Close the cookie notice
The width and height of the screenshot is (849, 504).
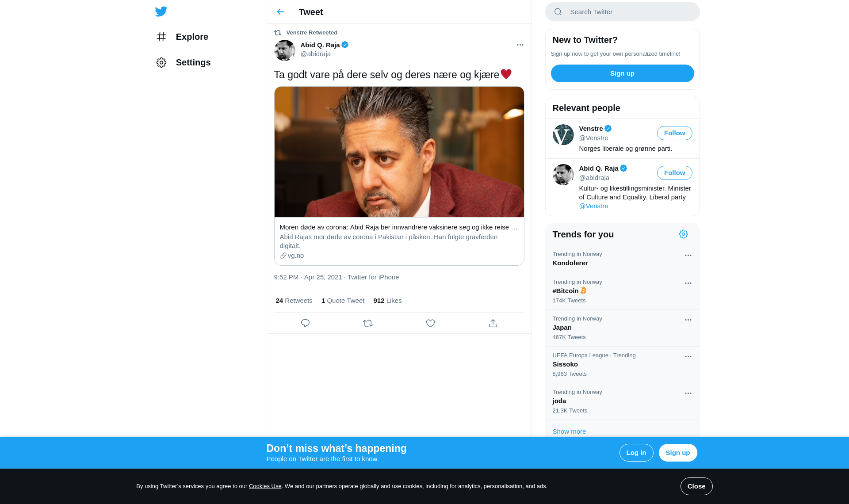(x=696, y=486)
